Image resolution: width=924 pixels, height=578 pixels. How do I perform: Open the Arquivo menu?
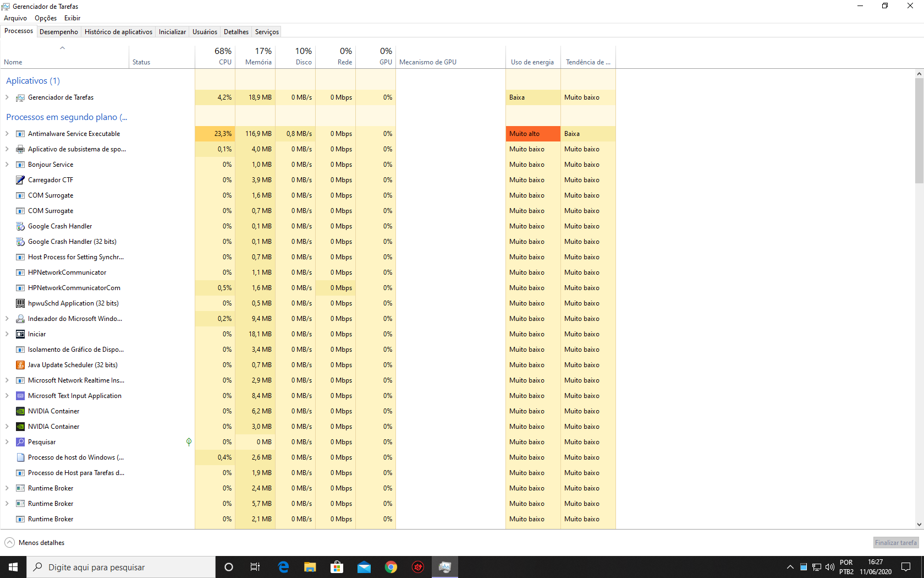[15, 18]
